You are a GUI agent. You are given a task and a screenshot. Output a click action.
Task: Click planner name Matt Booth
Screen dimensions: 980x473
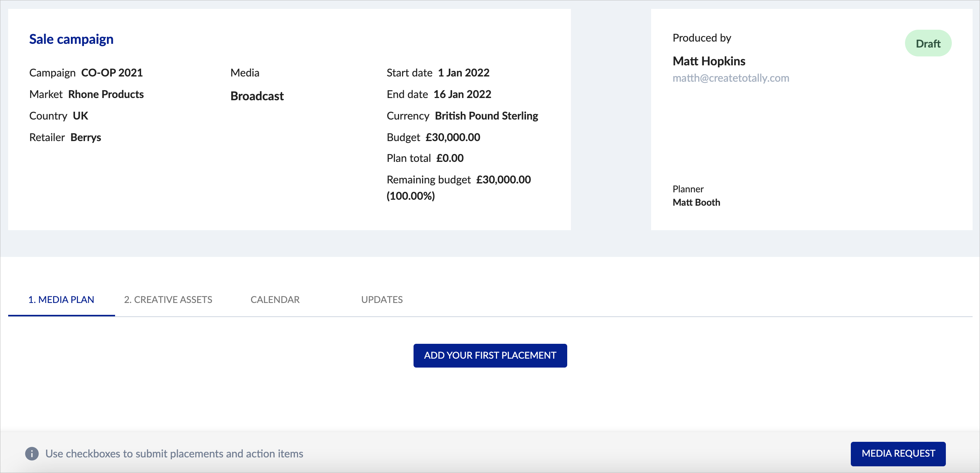coord(696,202)
